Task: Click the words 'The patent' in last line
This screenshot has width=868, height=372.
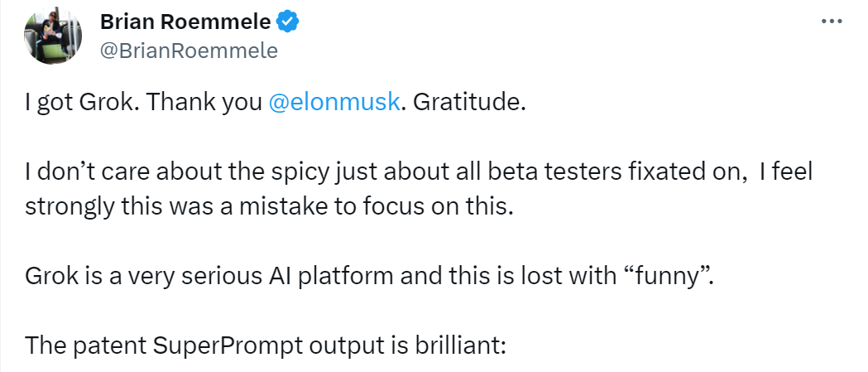Action: (x=85, y=345)
